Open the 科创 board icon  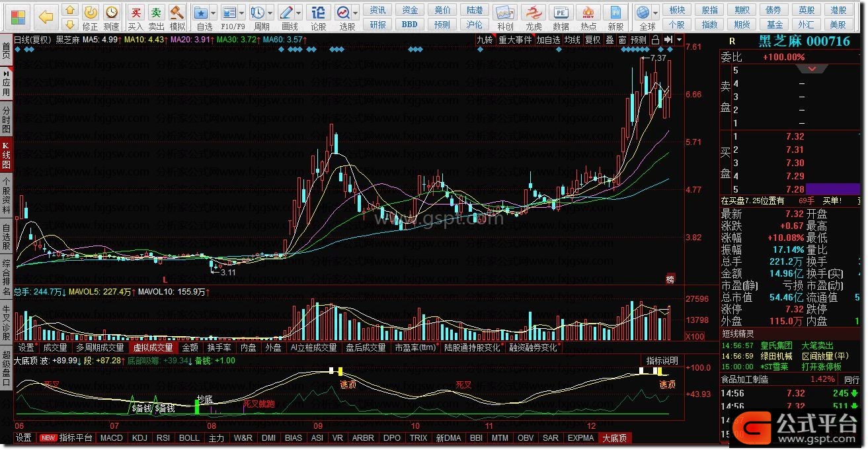506,17
